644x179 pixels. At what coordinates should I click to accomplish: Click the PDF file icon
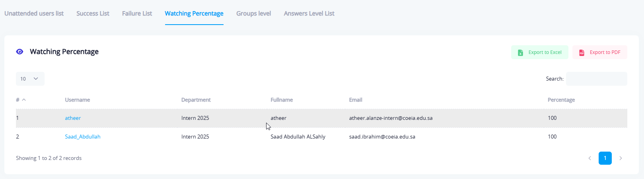click(x=582, y=52)
